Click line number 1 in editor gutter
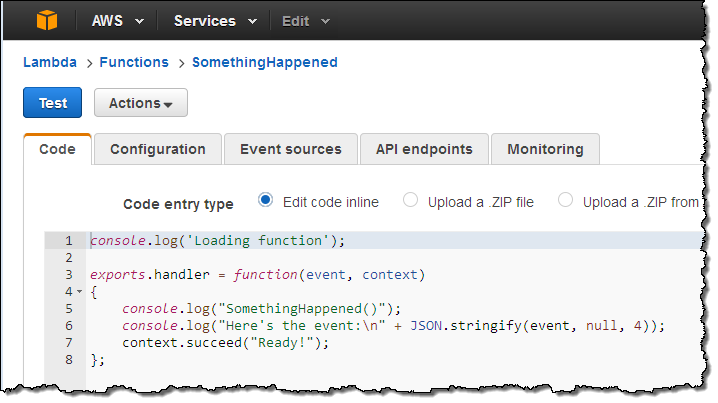The height and width of the screenshot is (403, 718). coord(68,241)
